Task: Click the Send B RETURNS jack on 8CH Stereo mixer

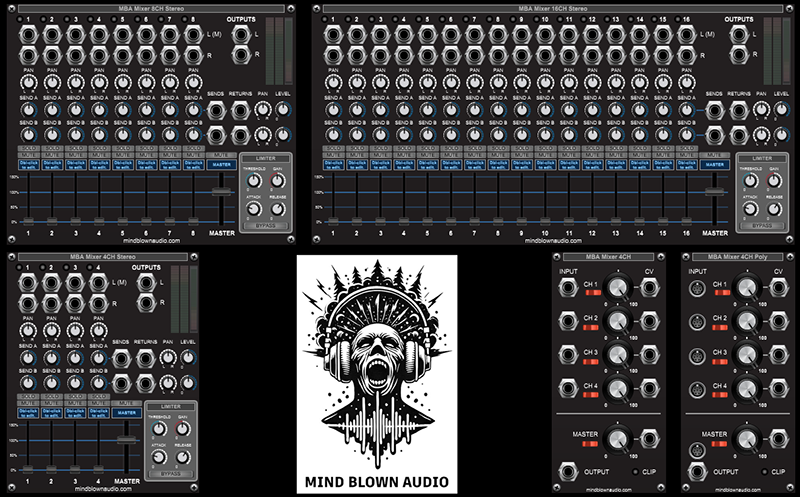Action: (240, 135)
